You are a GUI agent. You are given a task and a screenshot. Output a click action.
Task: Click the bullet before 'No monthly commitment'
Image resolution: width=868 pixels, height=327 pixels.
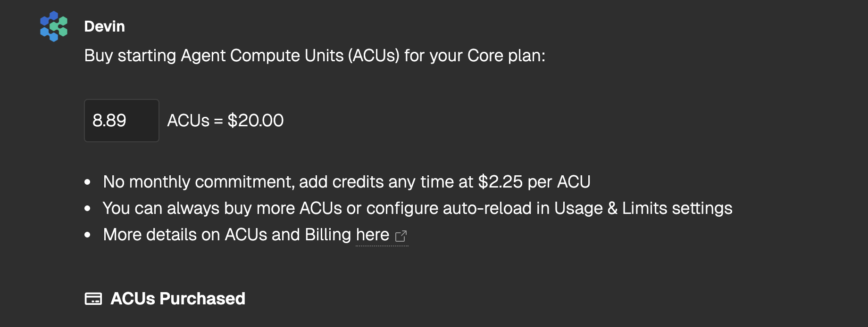point(87,182)
